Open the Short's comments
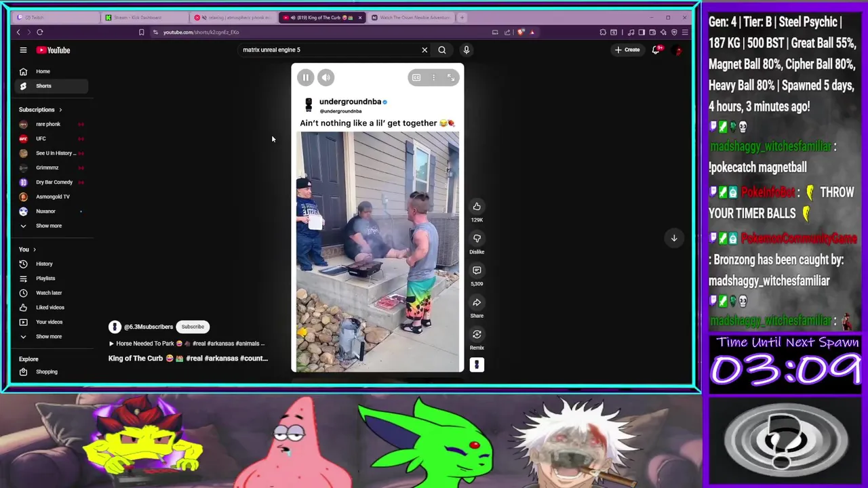The image size is (868, 488). 477,270
